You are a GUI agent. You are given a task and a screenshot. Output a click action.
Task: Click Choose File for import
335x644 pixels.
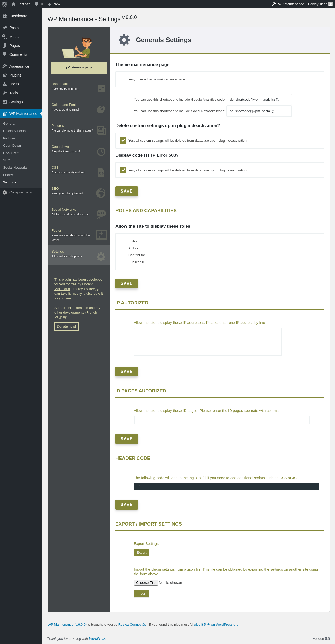pyautogui.click(x=146, y=583)
